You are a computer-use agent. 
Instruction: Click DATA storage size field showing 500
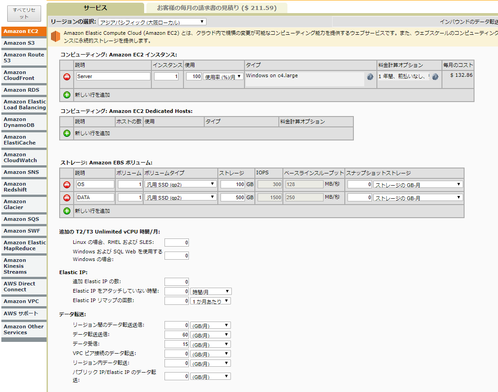pyautogui.click(x=233, y=198)
